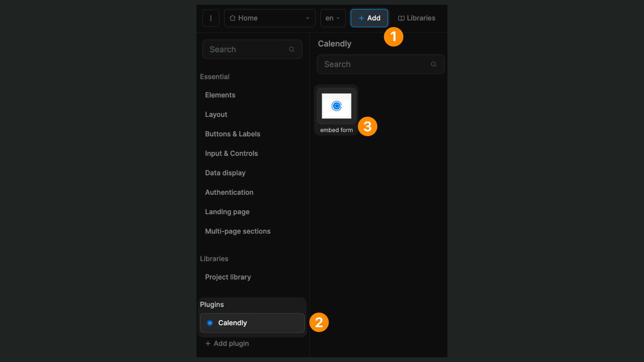Open the three-dot options menu
The image size is (644, 362).
[211, 18]
